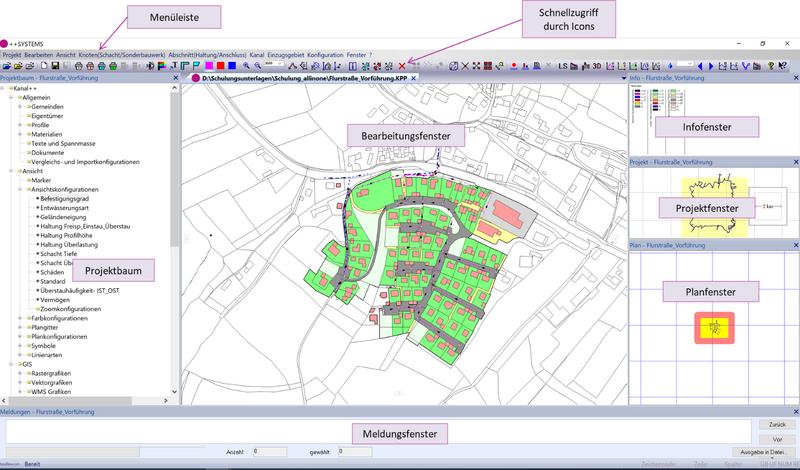Click the Zurück button

coord(777,425)
